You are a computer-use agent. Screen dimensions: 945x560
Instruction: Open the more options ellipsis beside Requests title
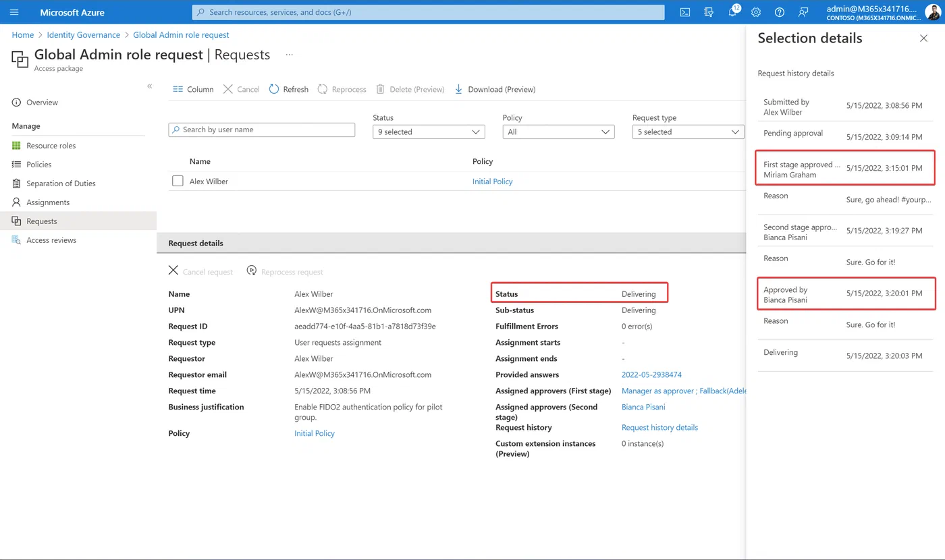[290, 55]
